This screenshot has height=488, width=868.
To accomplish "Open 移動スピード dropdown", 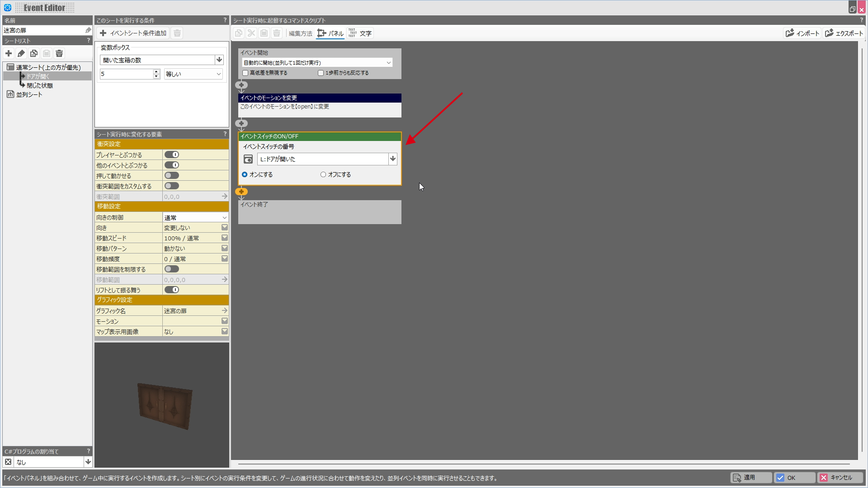I will tap(225, 238).
